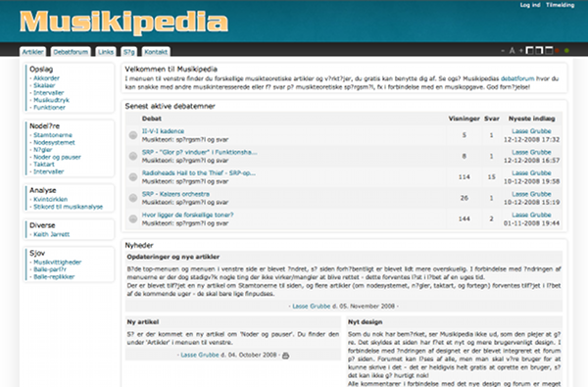
Task: Choose the green color theme dot
Action: coord(566,51)
